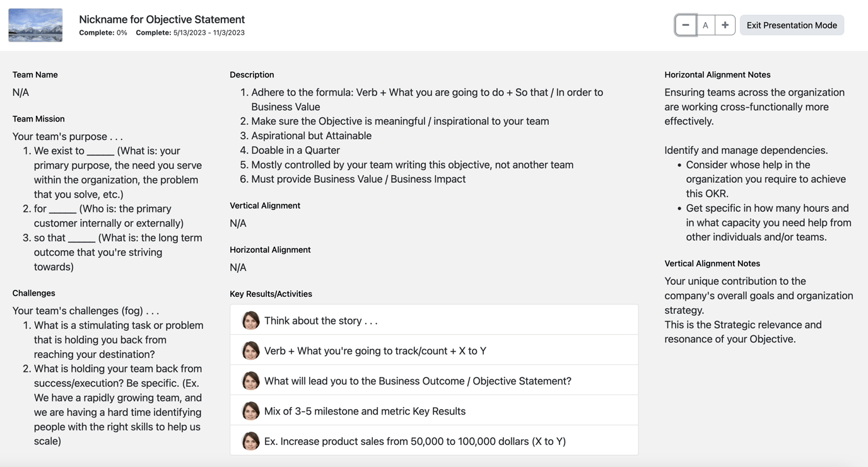Click the avatar on the "Think about the story" key result
868x467 pixels.
click(250, 320)
